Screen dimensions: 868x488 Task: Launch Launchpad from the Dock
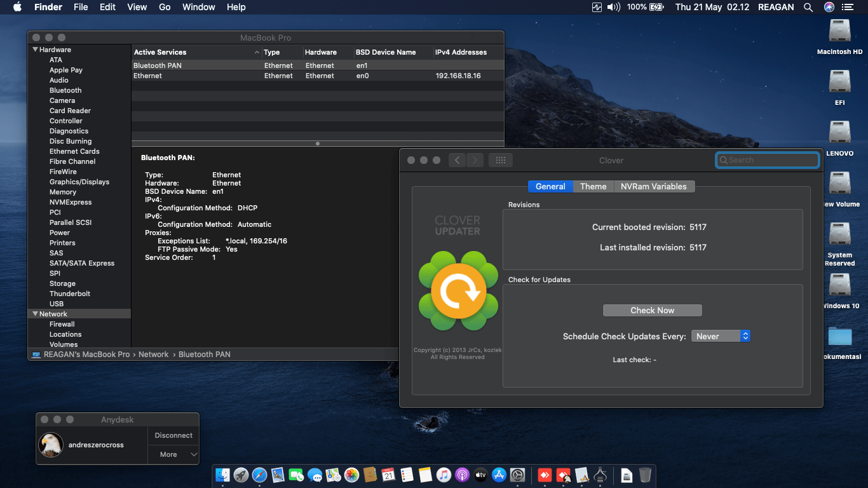[x=241, y=475]
